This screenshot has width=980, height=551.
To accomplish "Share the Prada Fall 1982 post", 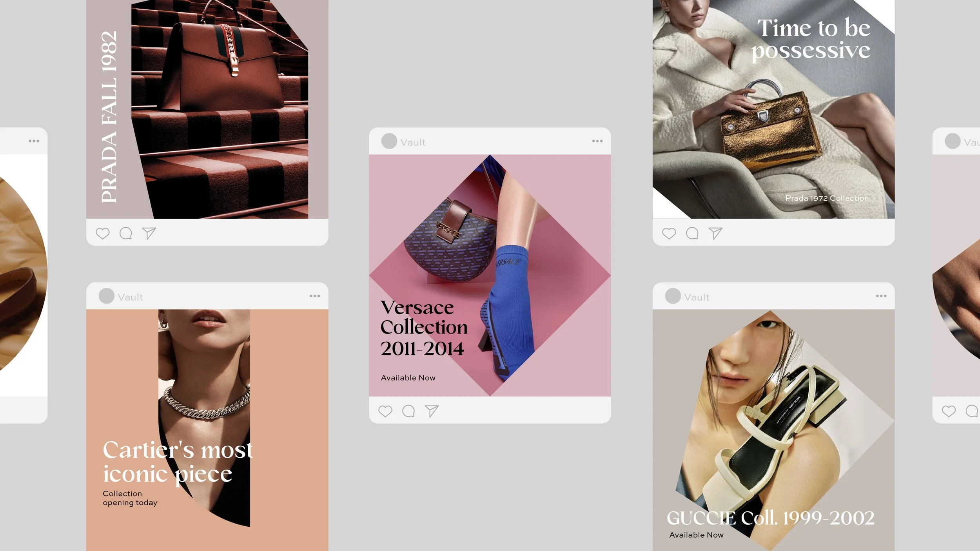I will coord(149,234).
